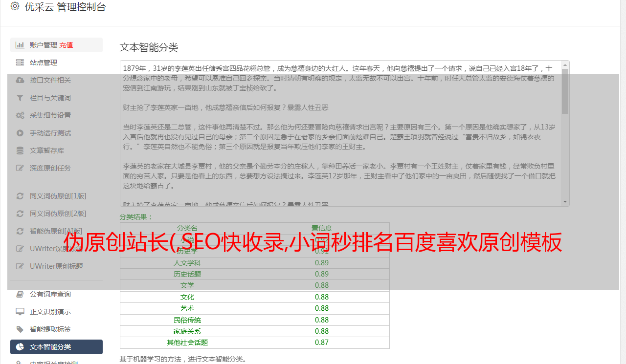Click the monitor icon for 正文识别演示

tap(20, 312)
